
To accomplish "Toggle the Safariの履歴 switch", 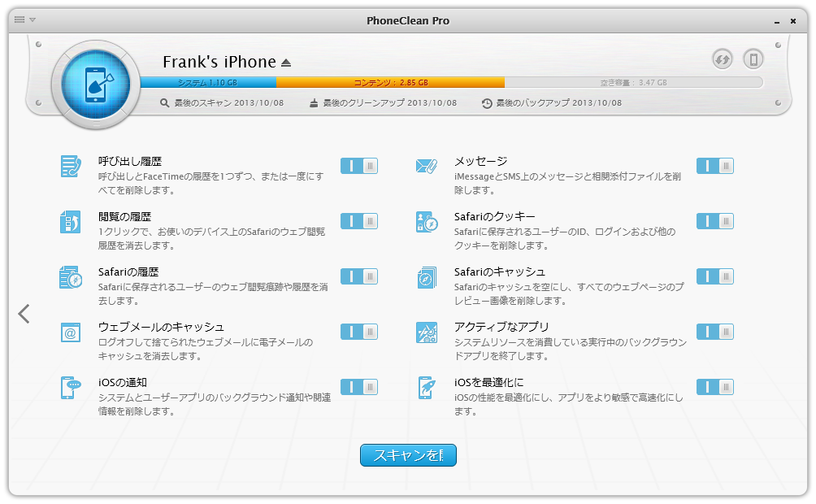I will pyautogui.click(x=359, y=276).
